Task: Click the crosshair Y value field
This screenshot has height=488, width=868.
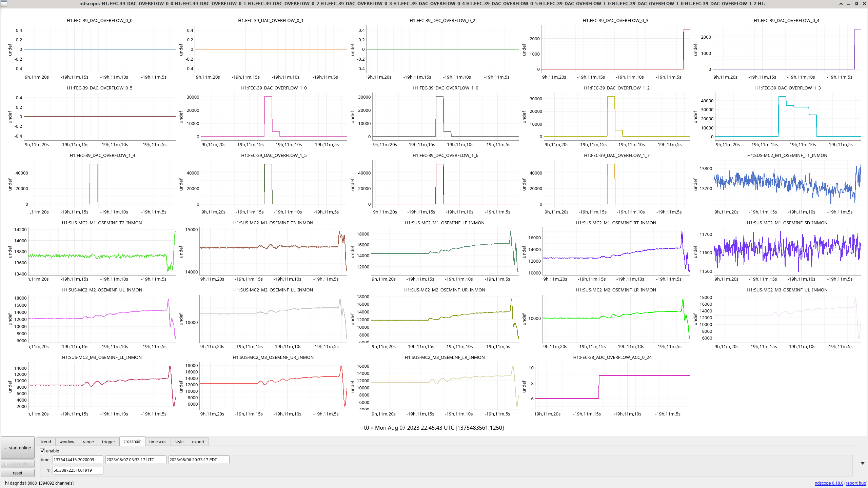Action: click(x=78, y=470)
